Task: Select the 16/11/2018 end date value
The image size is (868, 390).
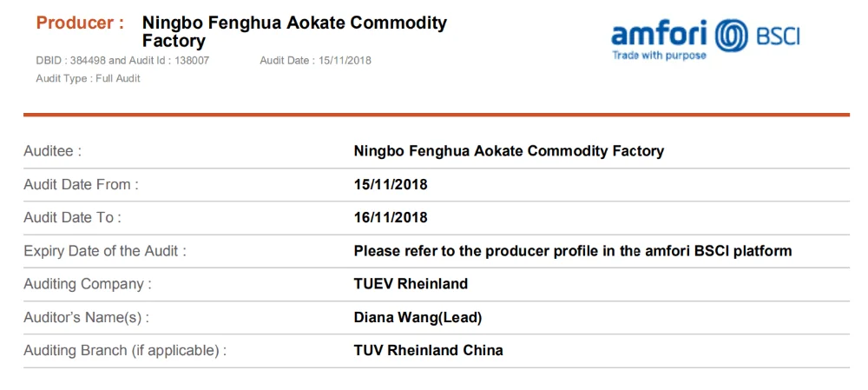Action: [x=391, y=217]
